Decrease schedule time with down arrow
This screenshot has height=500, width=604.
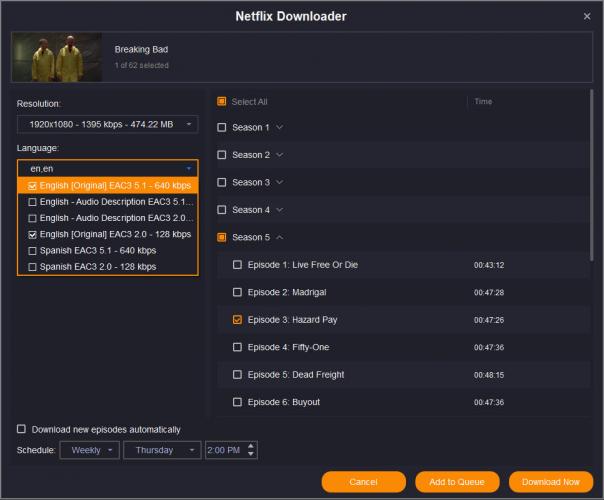point(251,454)
